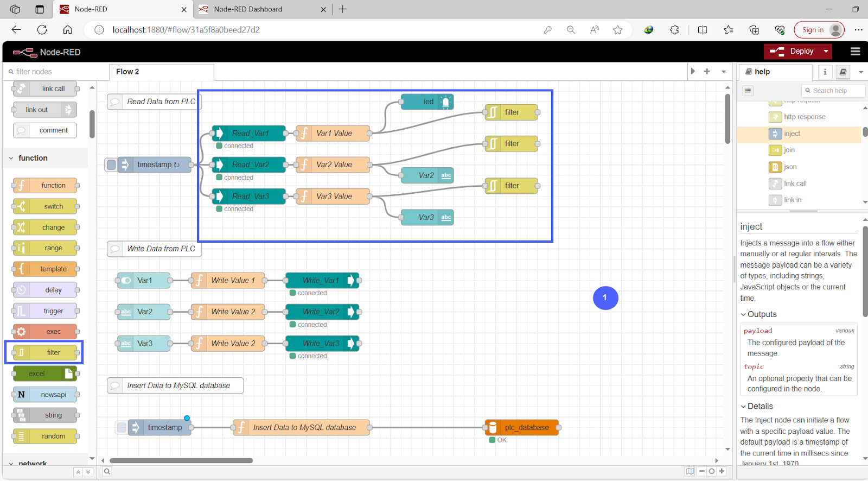This screenshot has height=481, width=868.
Task: Open the help sidebar tab
Action: 775,72
